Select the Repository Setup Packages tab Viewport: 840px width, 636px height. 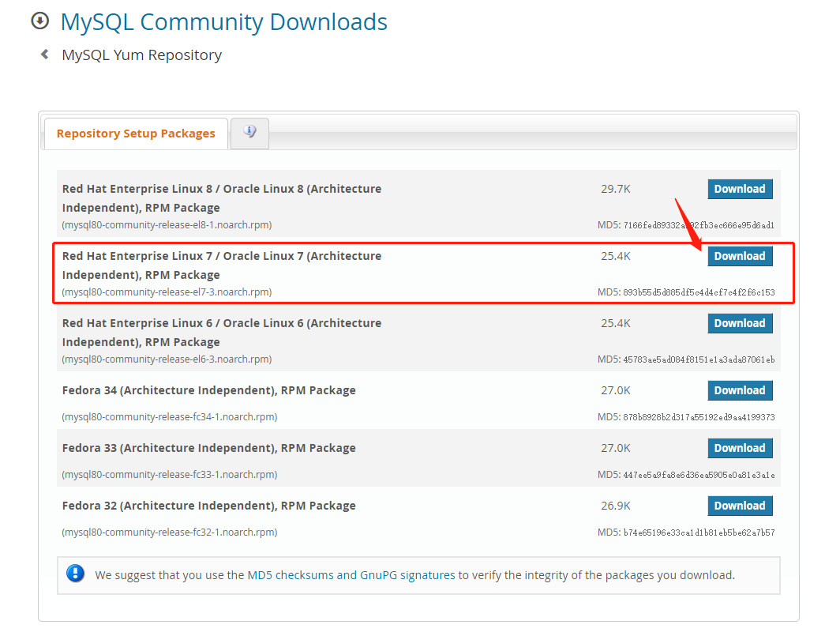(136, 133)
